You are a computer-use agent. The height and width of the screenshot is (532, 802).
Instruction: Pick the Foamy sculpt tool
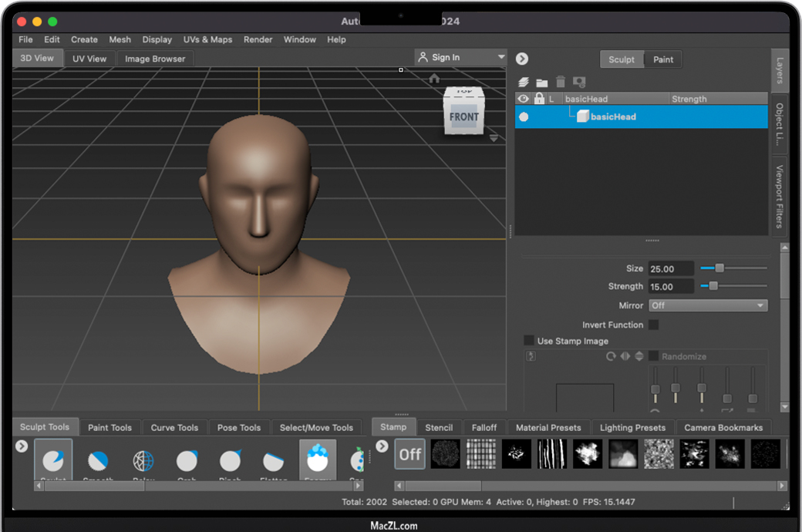[x=318, y=460]
